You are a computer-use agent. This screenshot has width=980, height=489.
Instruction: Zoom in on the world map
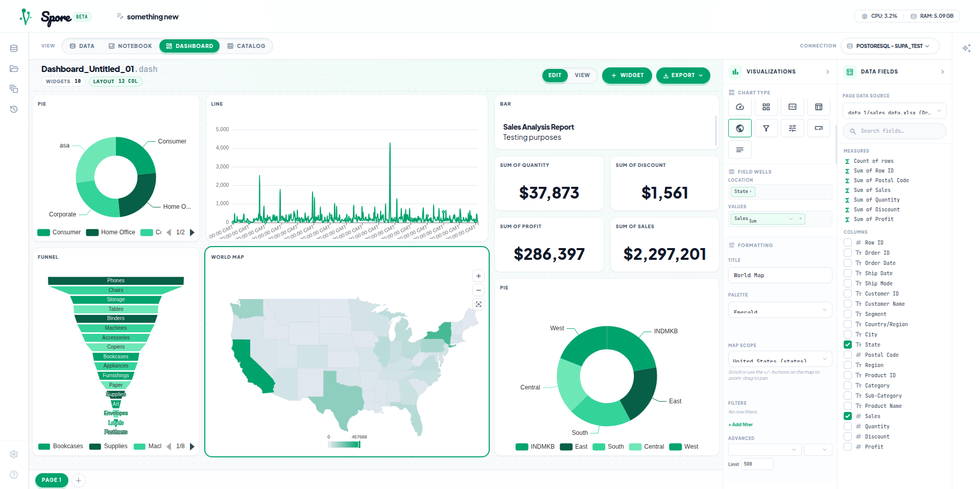[x=479, y=276]
